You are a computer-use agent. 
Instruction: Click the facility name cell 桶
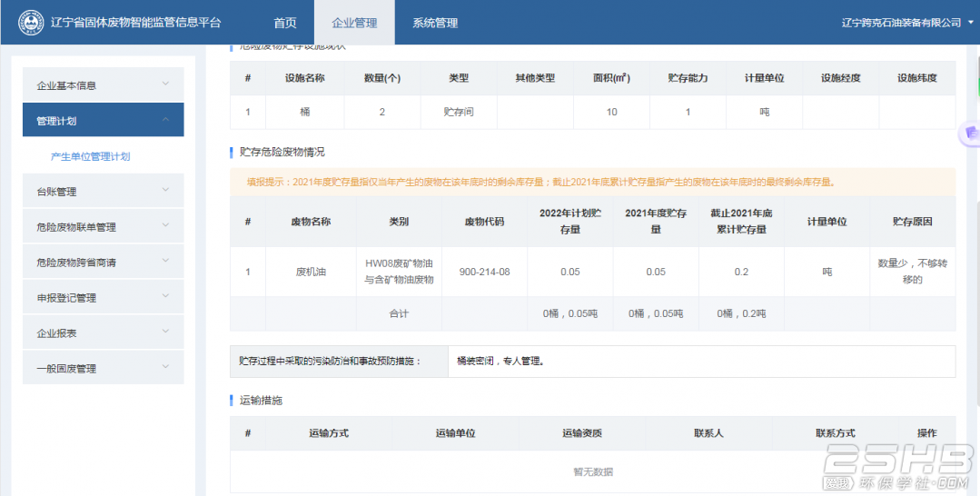click(x=305, y=112)
